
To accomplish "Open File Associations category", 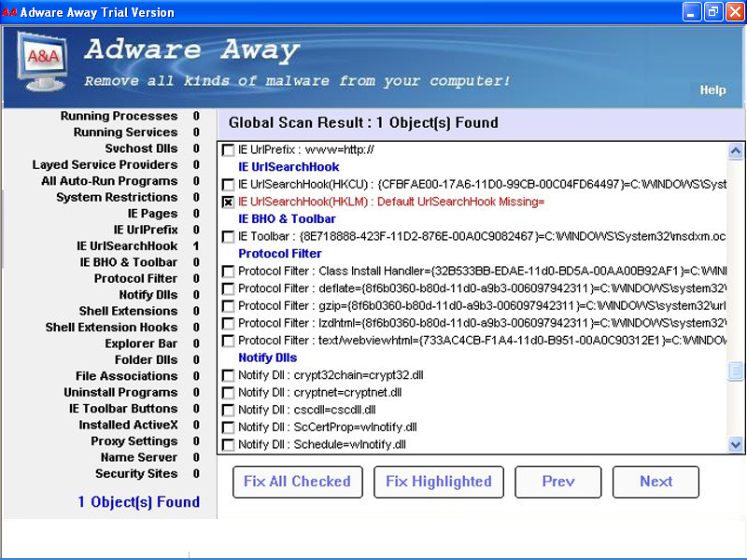I will click(126, 376).
